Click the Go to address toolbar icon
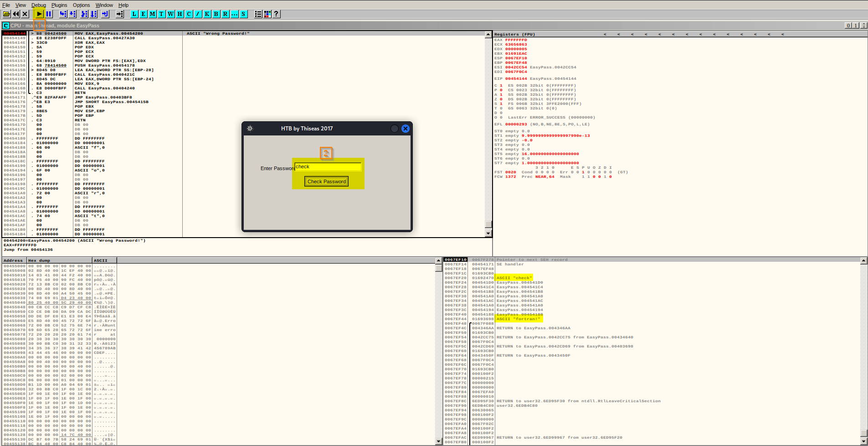 click(x=120, y=14)
